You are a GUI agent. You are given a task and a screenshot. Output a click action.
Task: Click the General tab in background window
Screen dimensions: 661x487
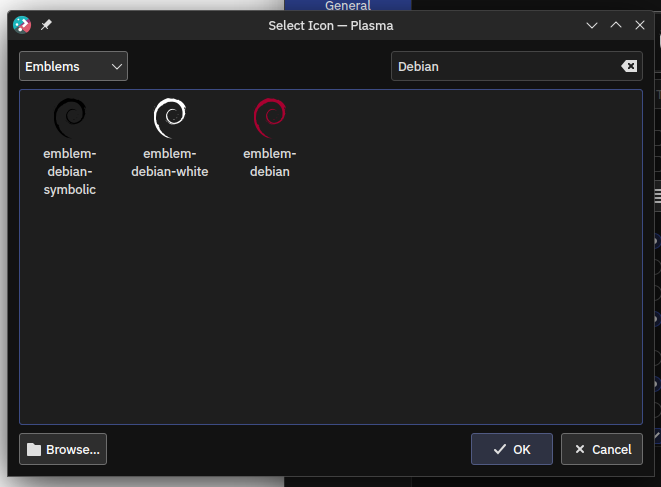348,5
